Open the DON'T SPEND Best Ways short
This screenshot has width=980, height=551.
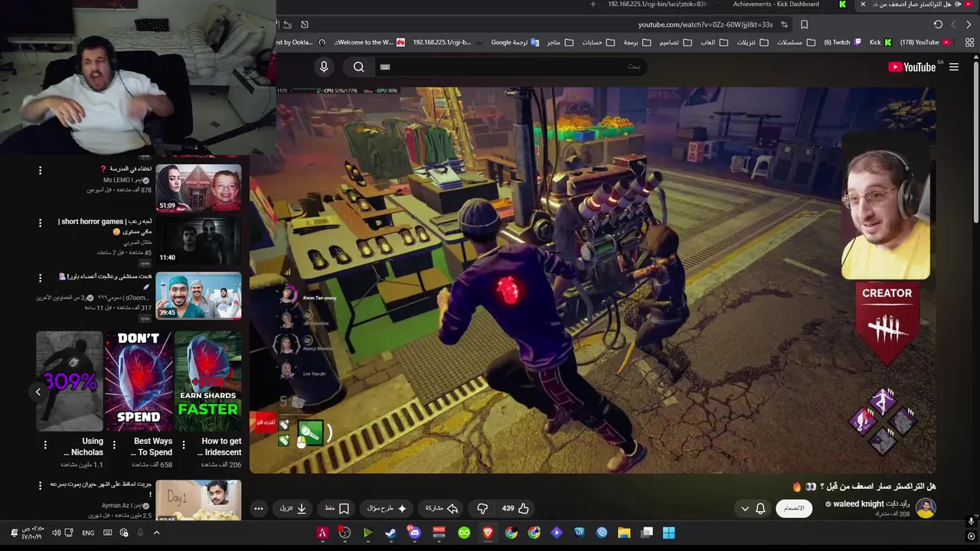click(x=139, y=381)
